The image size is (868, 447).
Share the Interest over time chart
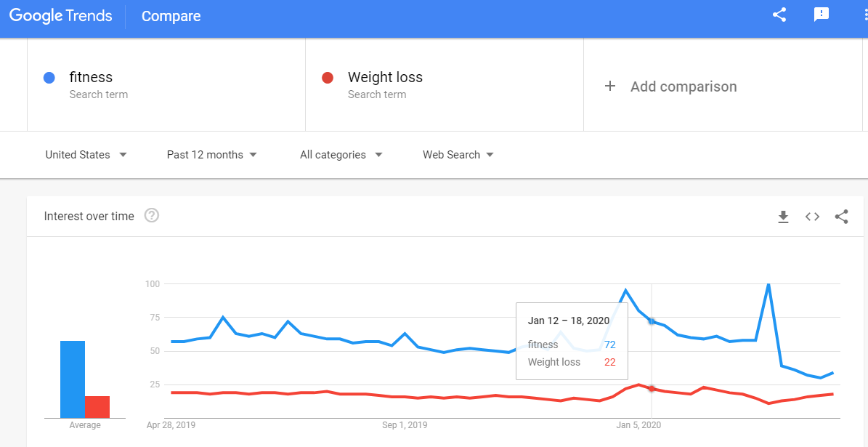[x=841, y=217]
